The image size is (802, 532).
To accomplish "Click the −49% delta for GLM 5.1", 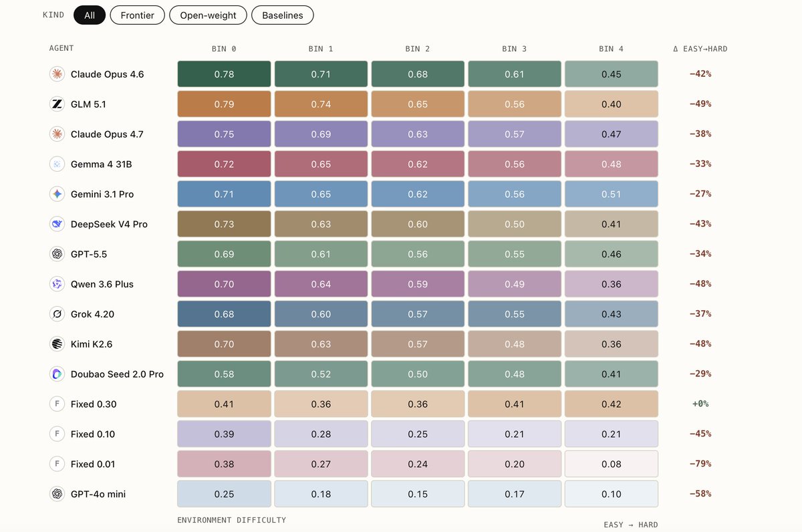I will (x=700, y=104).
